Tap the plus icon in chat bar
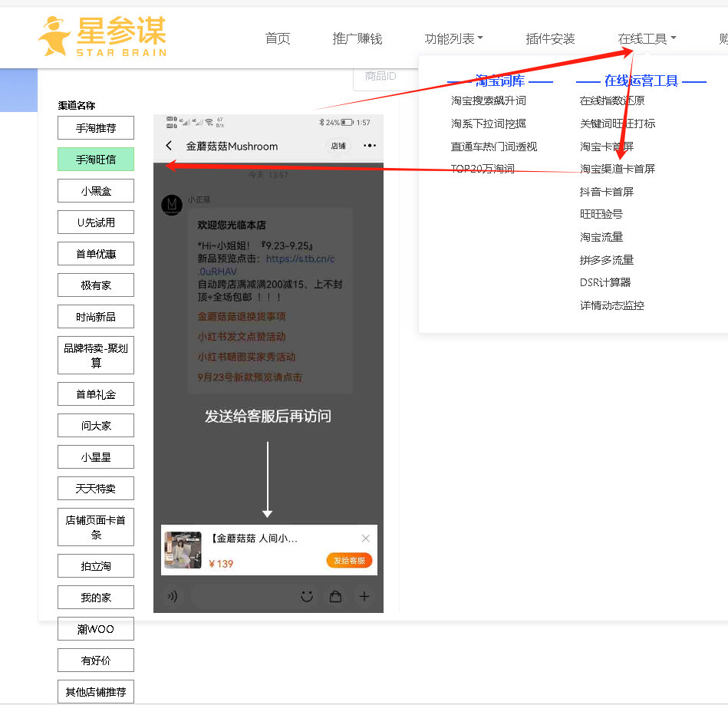The width and height of the screenshot is (728, 705). [x=364, y=596]
